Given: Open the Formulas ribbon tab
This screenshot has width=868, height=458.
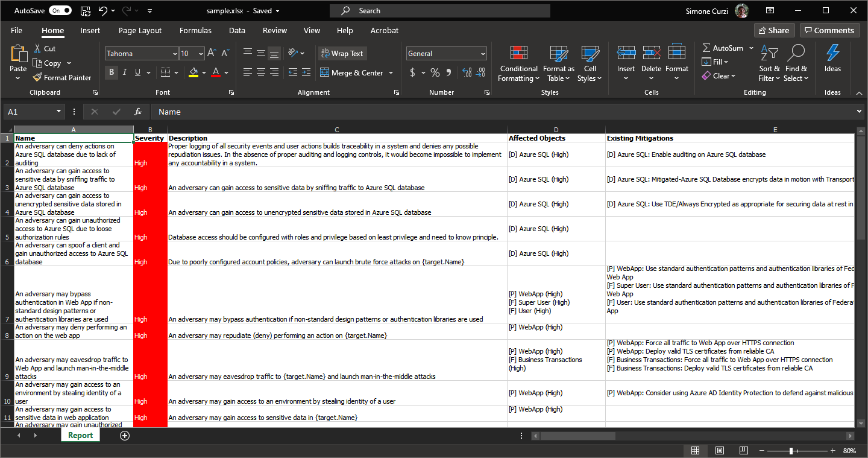Looking at the screenshot, I should (x=195, y=31).
